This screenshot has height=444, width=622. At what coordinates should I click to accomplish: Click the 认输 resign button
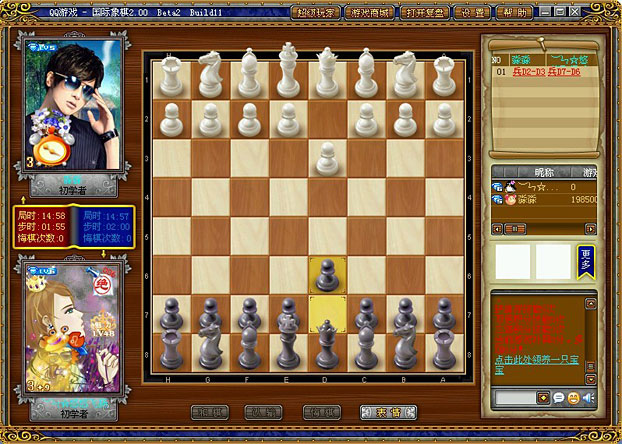coord(263,413)
